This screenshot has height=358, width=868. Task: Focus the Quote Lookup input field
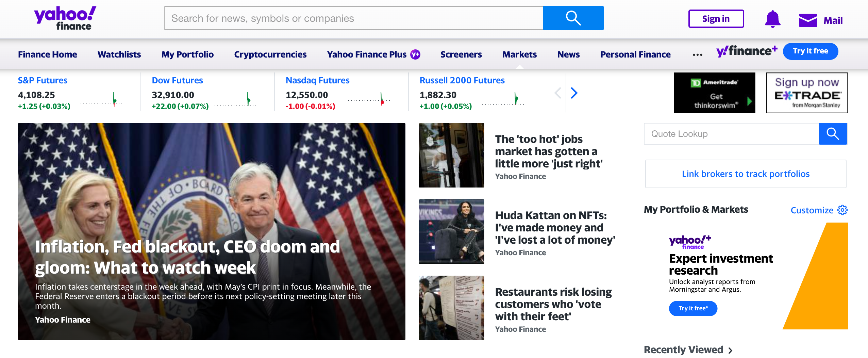[x=731, y=134]
